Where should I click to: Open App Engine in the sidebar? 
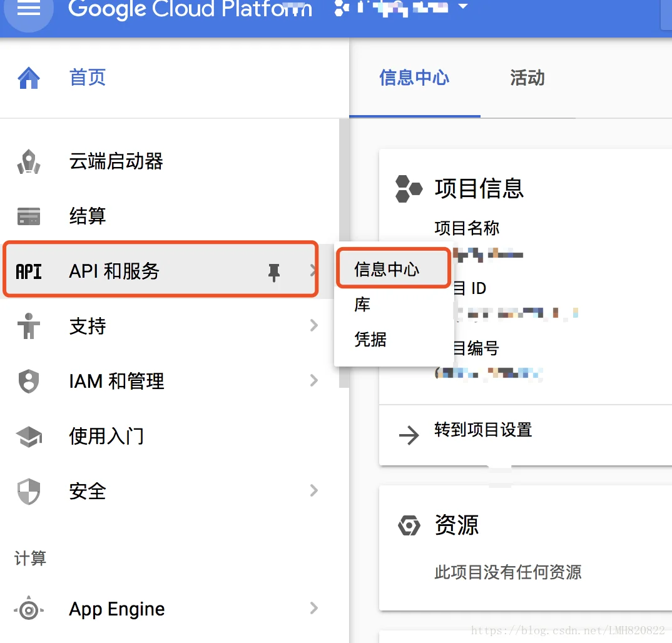click(x=117, y=609)
